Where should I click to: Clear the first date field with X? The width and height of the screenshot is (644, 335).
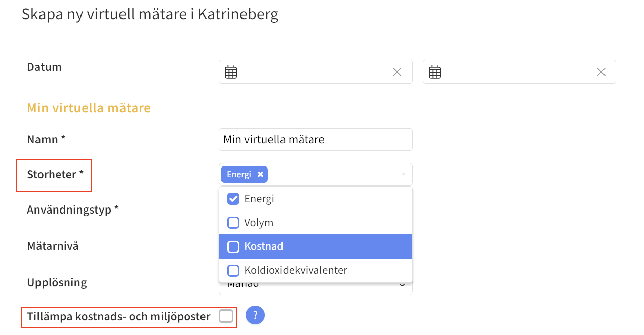click(397, 72)
